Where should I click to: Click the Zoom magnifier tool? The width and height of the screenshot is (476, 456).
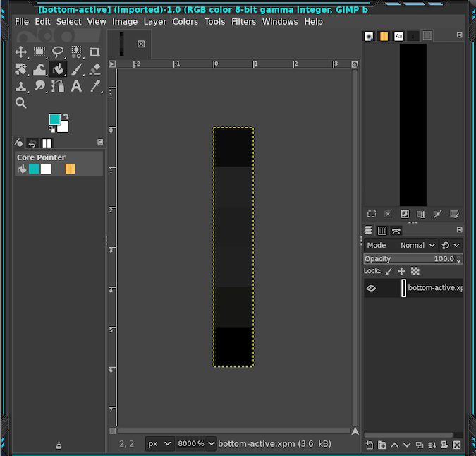[21, 103]
